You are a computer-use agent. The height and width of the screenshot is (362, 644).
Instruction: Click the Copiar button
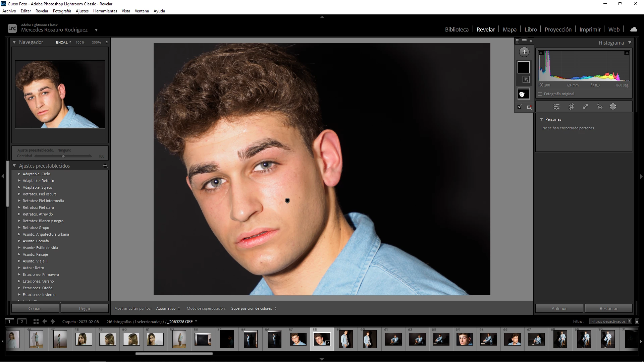click(x=35, y=308)
